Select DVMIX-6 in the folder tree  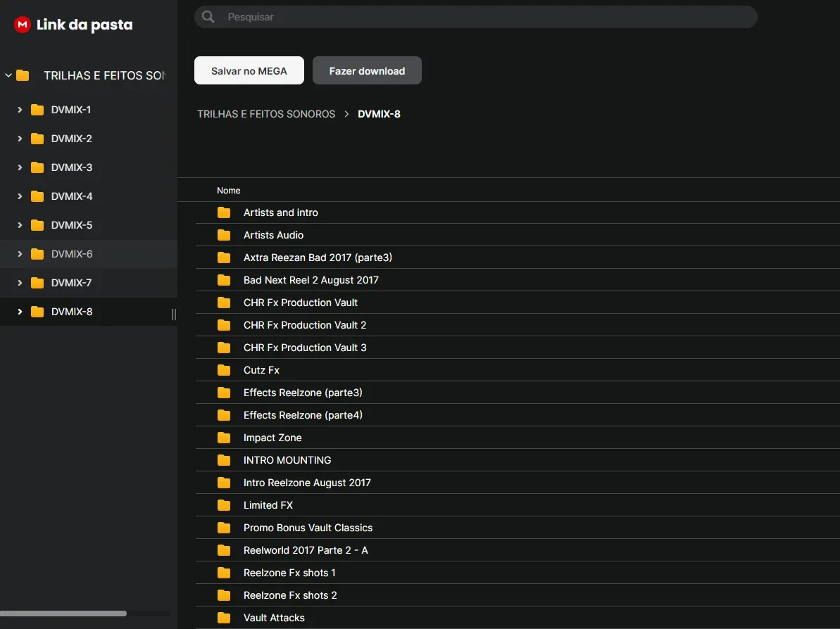pyautogui.click(x=72, y=254)
